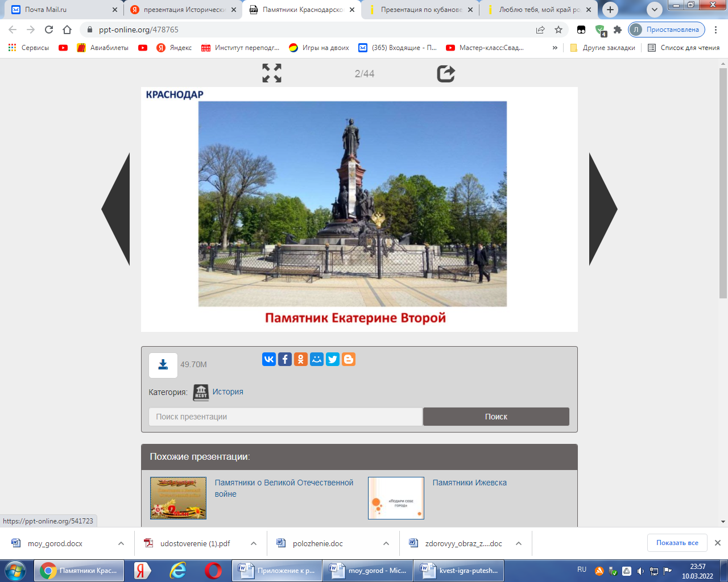The height and width of the screenshot is (582, 728).
Task: Expand options for moy_gorod.docx download
Action: (x=121, y=543)
